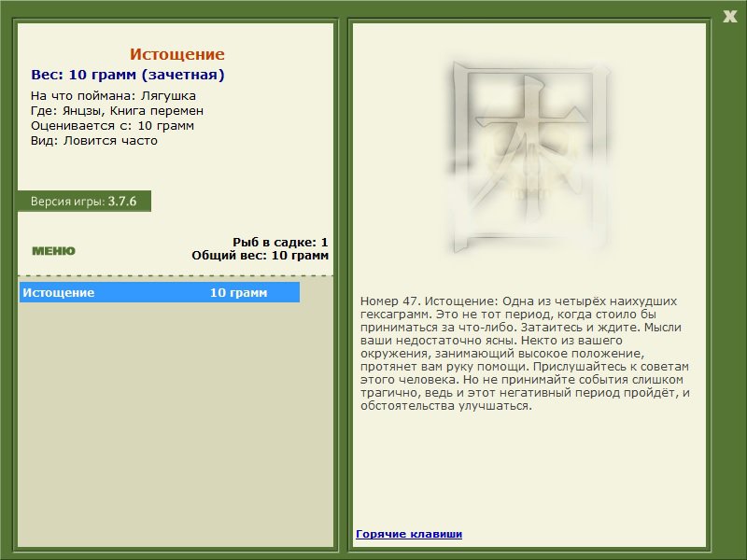Image resolution: width=747 pixels, height=560 pixels.
Task: Click the Рыб в садке: 1 counter
Action: (x=280, y=243)
